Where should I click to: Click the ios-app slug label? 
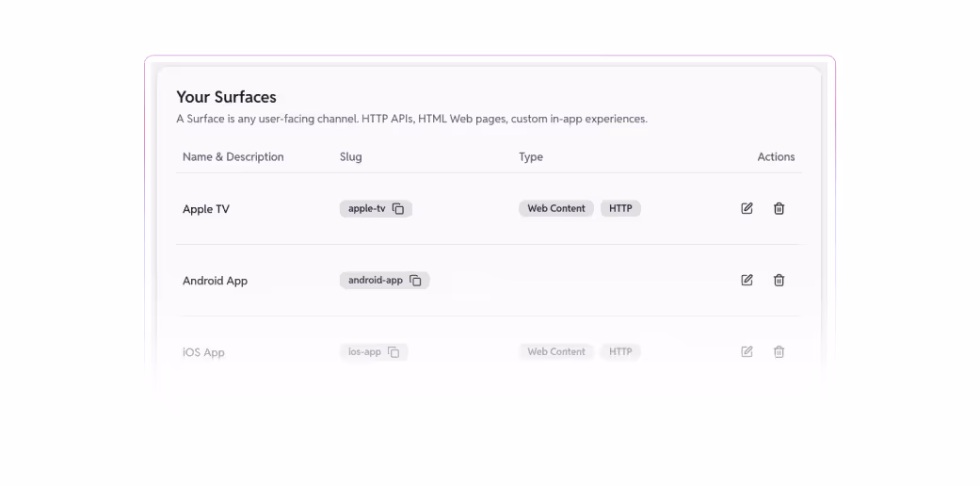coord(364,351)
